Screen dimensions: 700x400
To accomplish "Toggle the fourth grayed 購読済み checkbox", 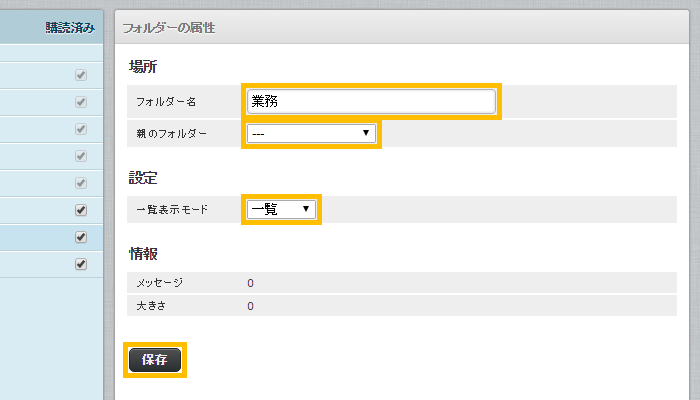I will [81, 156].
